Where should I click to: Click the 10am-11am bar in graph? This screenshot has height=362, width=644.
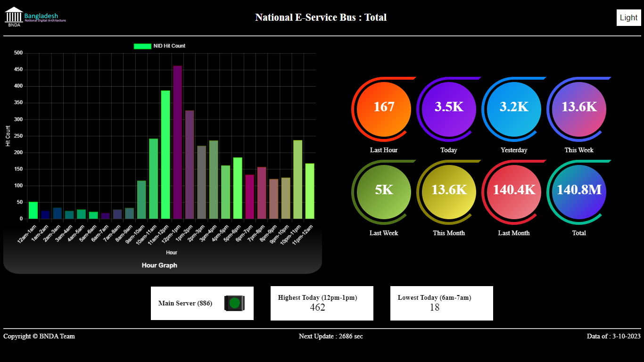pyautogui.click(x=153, y=179)
